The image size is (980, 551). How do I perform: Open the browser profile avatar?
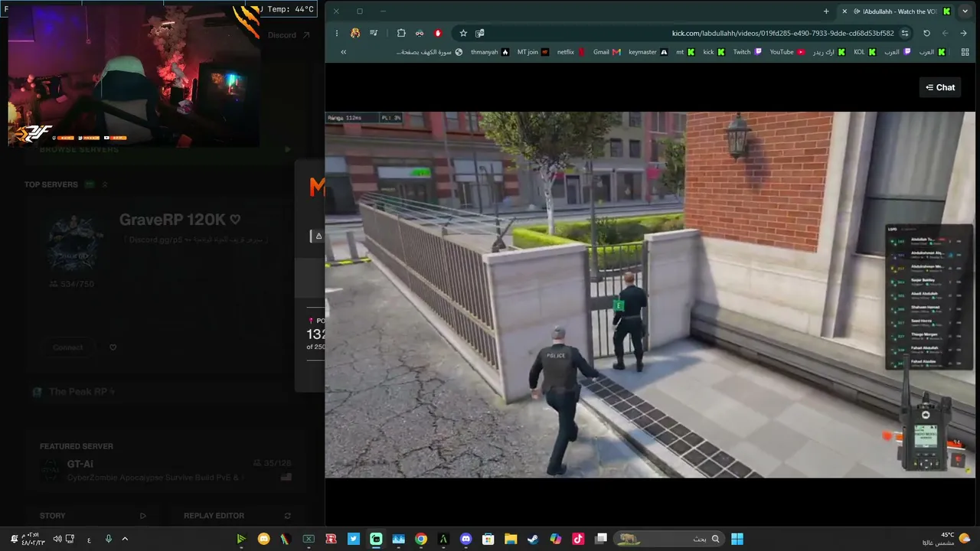click(x=355, y=33)
